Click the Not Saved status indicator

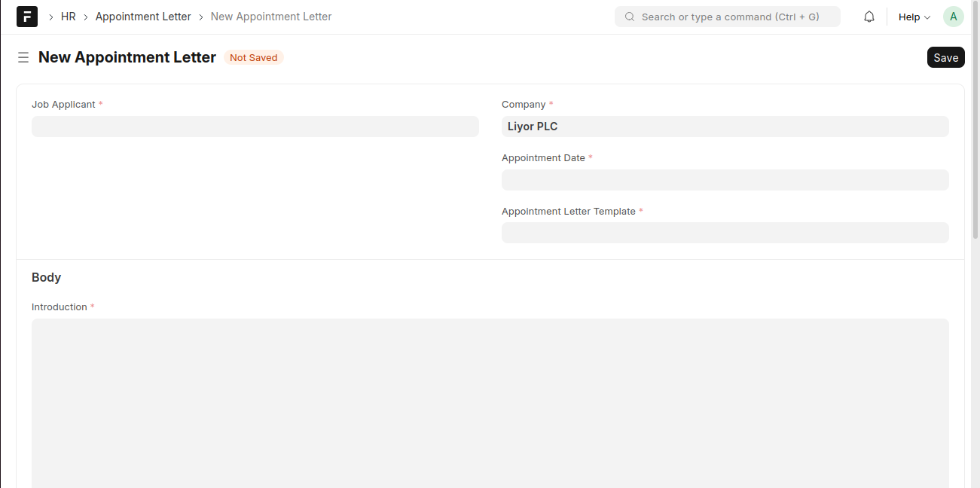[253, 58]
